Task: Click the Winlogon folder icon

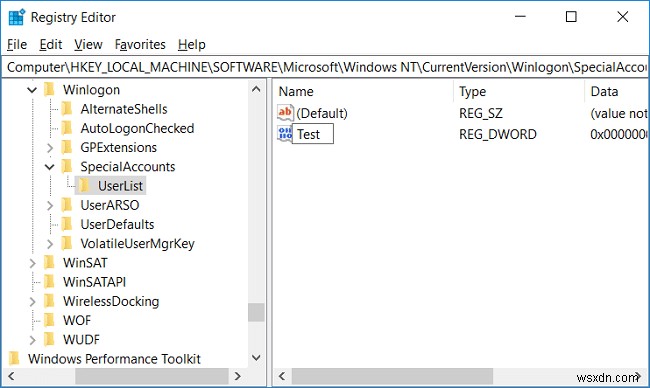Action: 49,90
